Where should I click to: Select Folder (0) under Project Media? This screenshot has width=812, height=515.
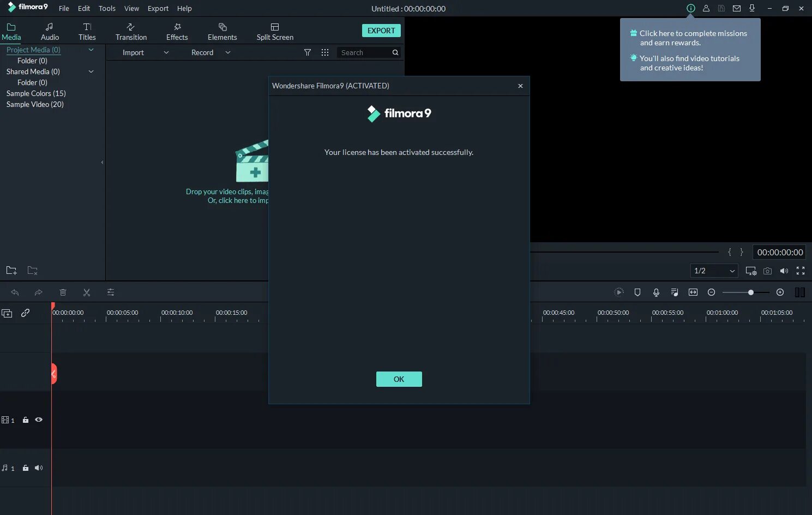(32, 61)
